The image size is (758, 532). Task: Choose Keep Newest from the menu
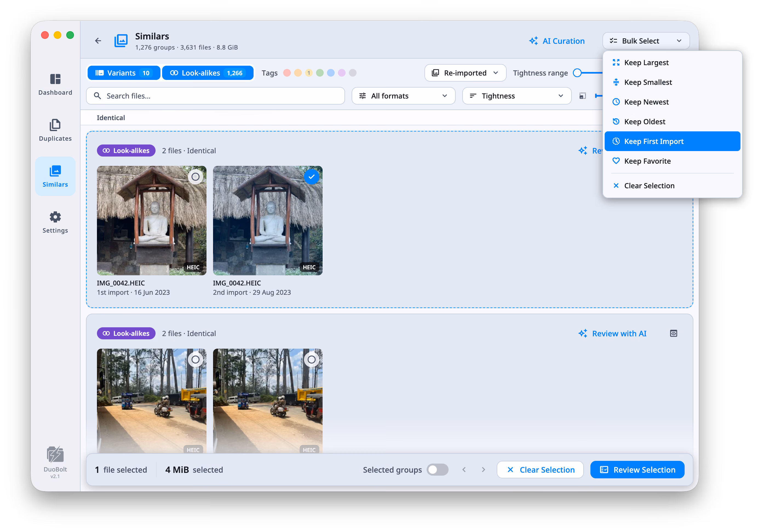[x=672, y=102]
